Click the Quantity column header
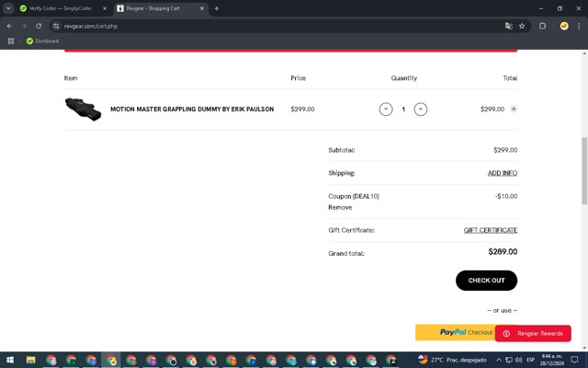 click(404, 78)
